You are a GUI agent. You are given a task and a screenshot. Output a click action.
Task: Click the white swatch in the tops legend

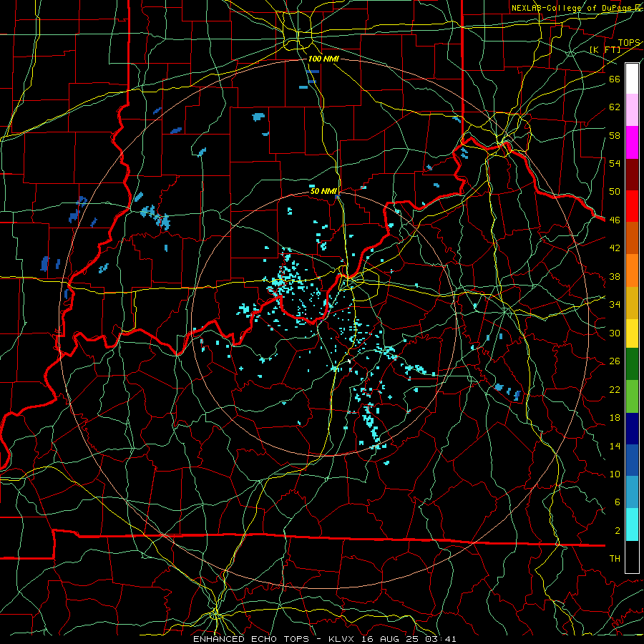[x=632, y=79]
